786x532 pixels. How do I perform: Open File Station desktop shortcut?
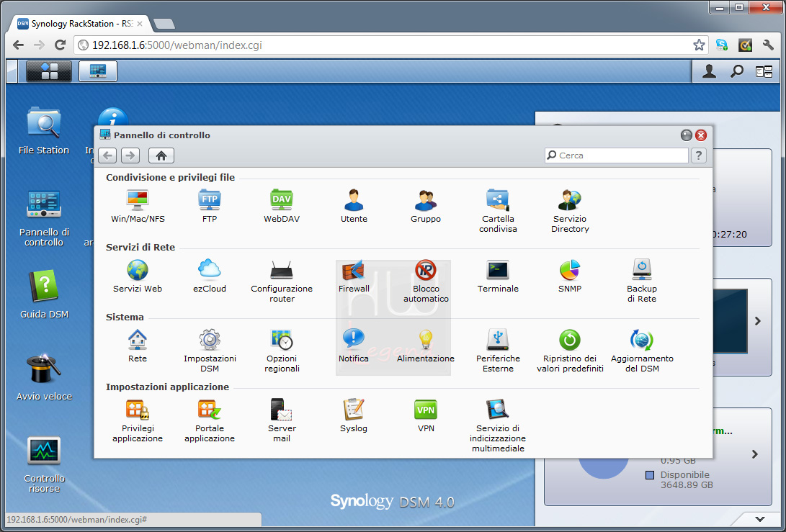coord(44,131)
